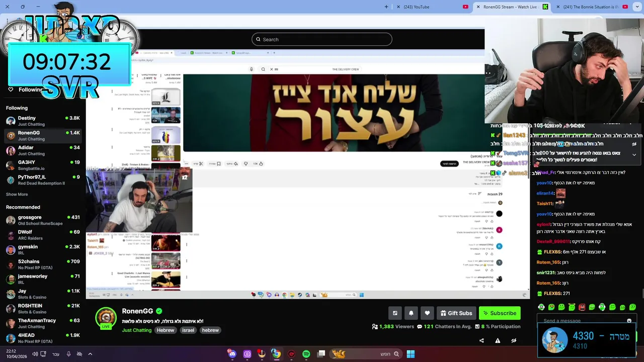The width and height of the screenshot is (644, 362).
Task: Open PyThor97_IL channel in sidebar
Action: tap(43, 180)
